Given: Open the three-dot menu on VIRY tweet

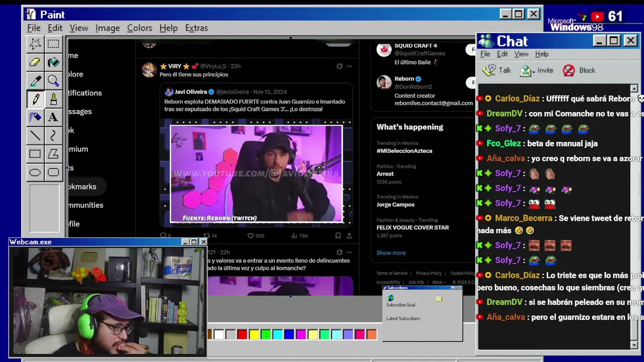Looking at the screenshot, I should pos(349,66).
